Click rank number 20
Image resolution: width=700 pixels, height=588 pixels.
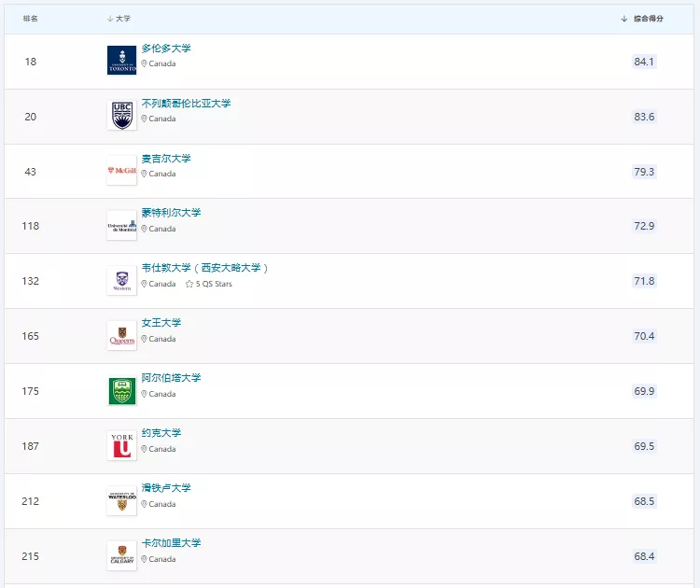click(31, 117)
